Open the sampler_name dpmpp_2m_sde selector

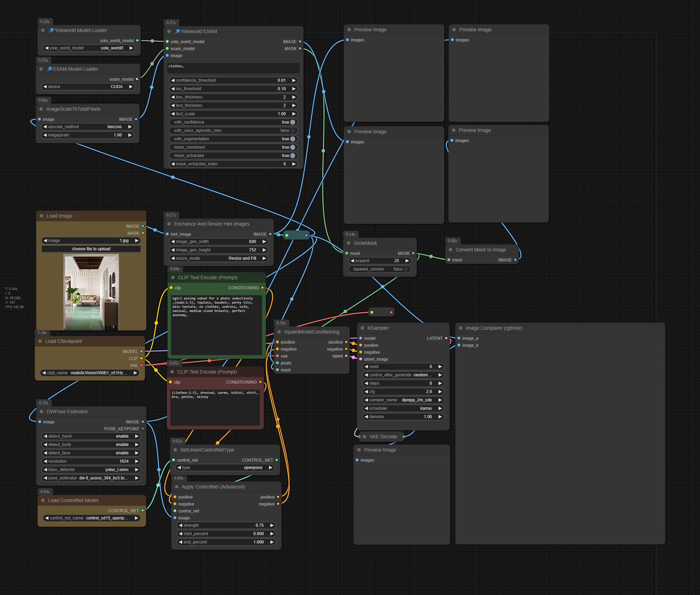403,400
